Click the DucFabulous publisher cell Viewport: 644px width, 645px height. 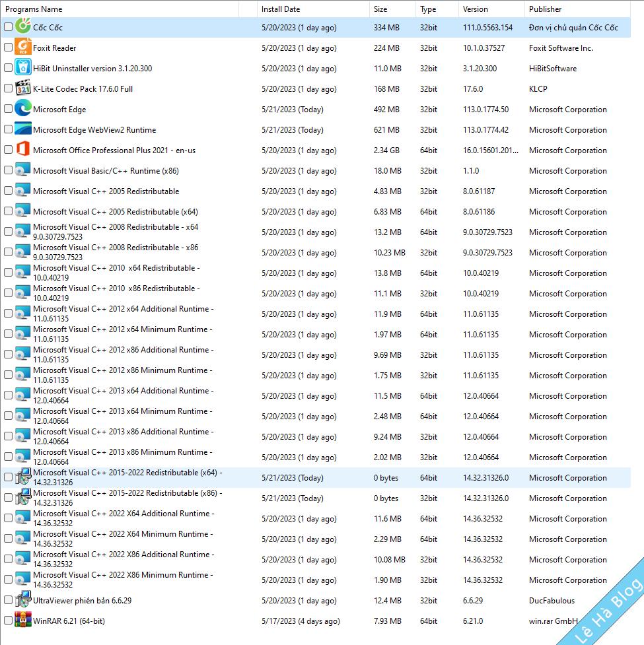point(552,601)
